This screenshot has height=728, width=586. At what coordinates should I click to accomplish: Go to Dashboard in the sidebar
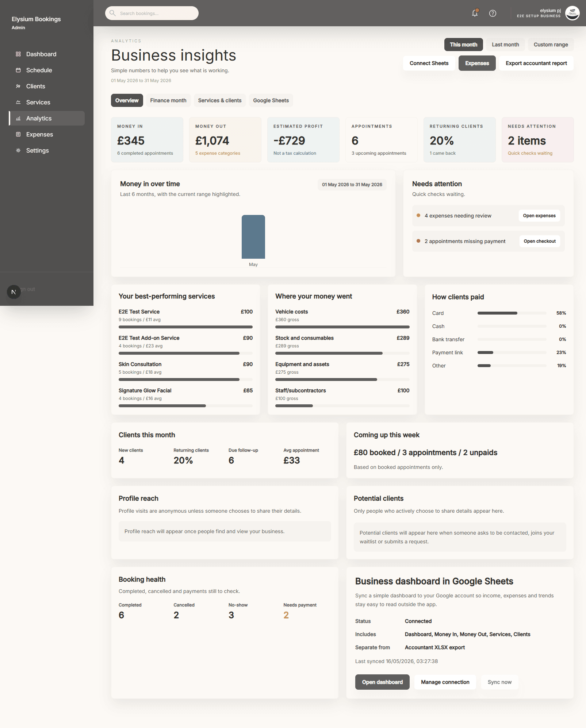[x=47, y=54]
